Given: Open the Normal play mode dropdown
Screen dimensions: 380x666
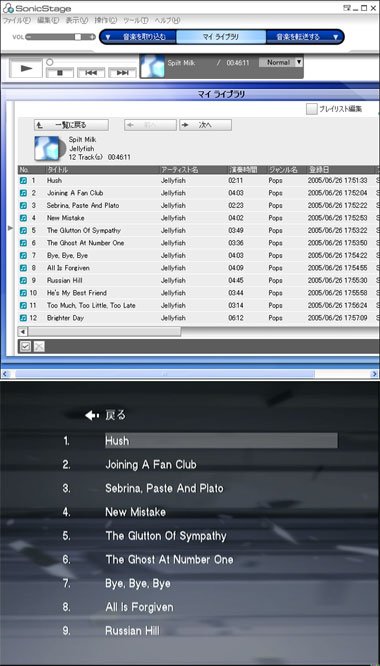Looking at the screenshot, I should (x=298, y=62).
